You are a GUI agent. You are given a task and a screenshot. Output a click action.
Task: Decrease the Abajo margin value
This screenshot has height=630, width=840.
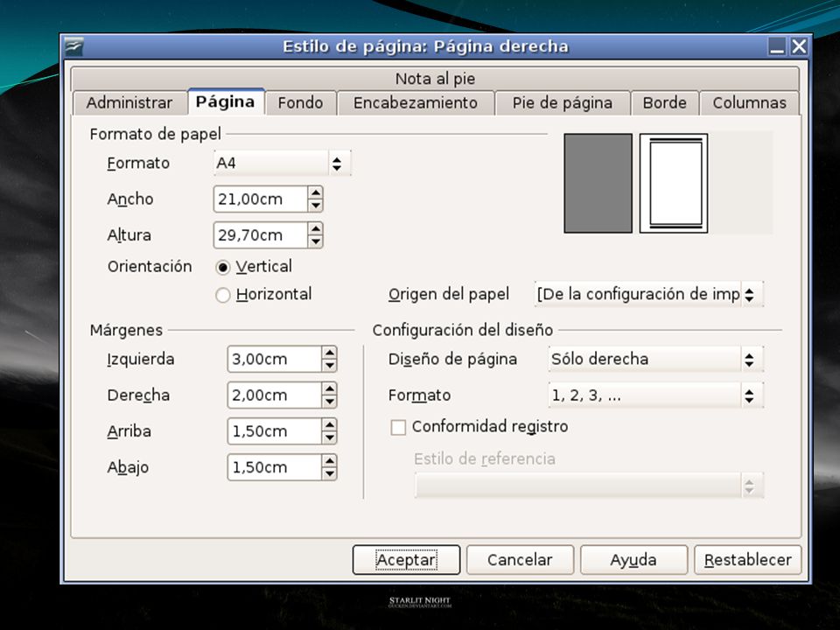330,473
